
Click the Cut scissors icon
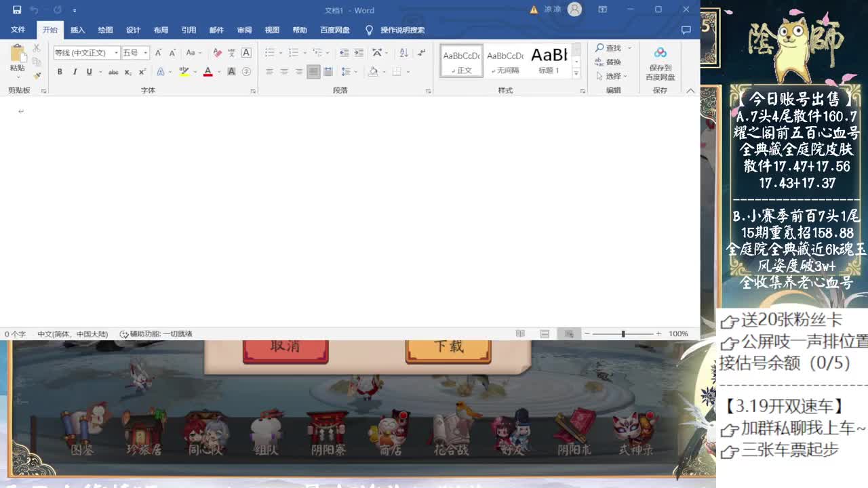pos(37,49)
